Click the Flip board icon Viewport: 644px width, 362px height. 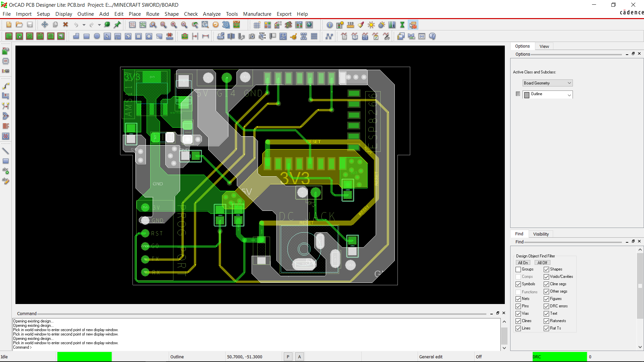point(236,25)
